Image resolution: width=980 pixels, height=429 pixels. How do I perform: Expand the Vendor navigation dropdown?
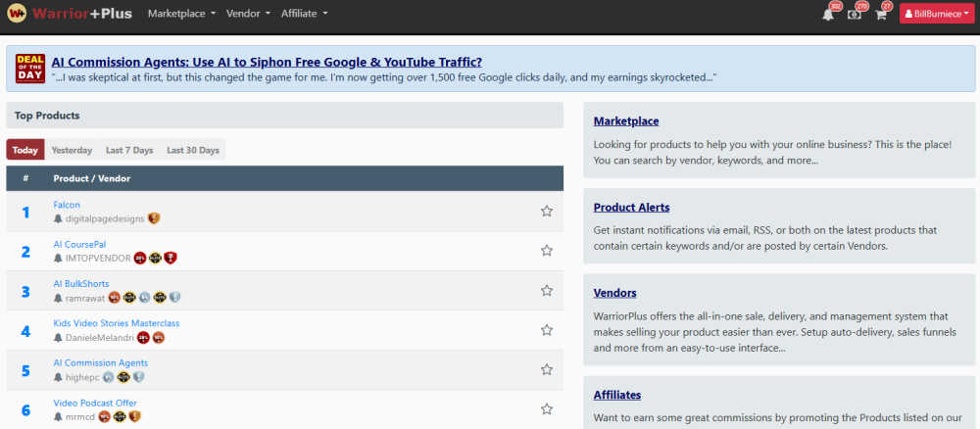tap(248, 13)
